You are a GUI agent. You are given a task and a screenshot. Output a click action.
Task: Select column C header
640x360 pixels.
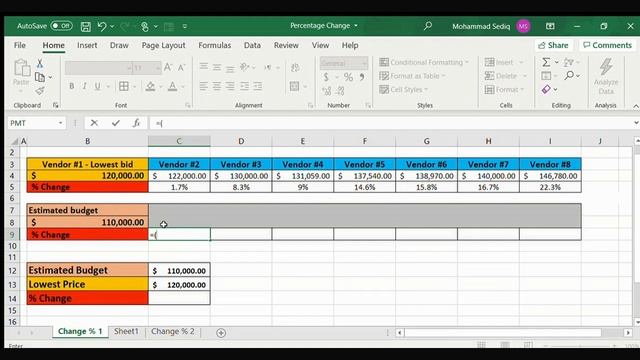click(x=179, y=141)
